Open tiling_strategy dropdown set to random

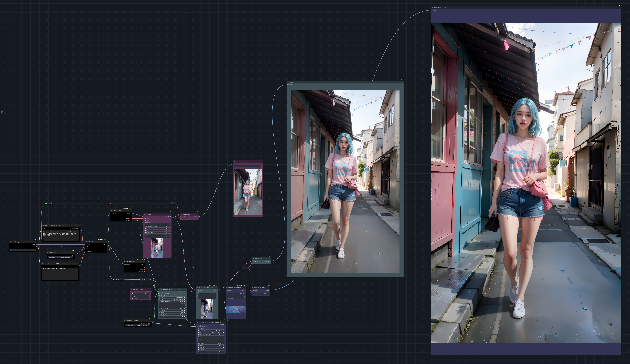[x=211, y=352]
